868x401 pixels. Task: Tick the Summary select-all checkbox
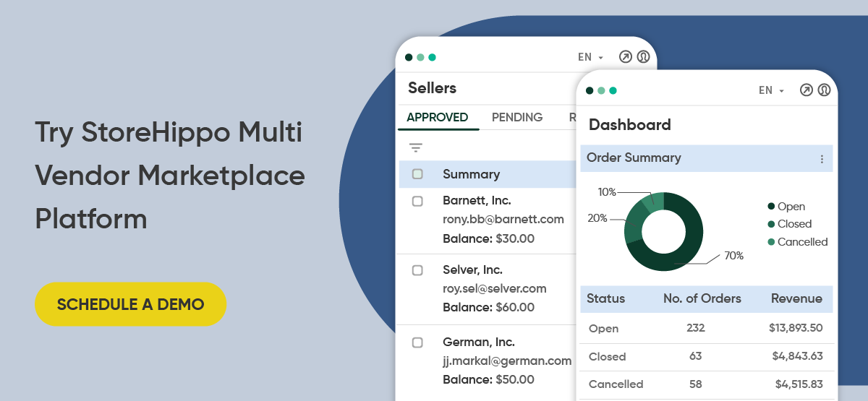pyautogui.click(x=417, y=174)
